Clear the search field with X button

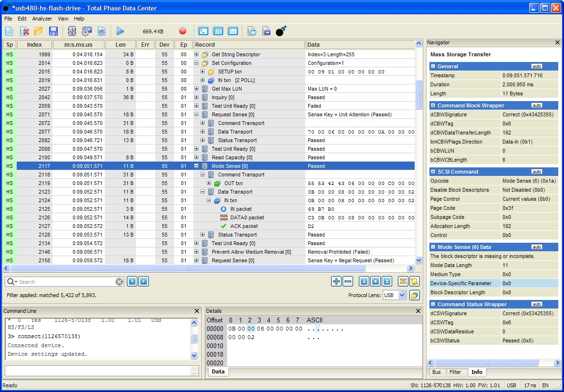point(119,282)
